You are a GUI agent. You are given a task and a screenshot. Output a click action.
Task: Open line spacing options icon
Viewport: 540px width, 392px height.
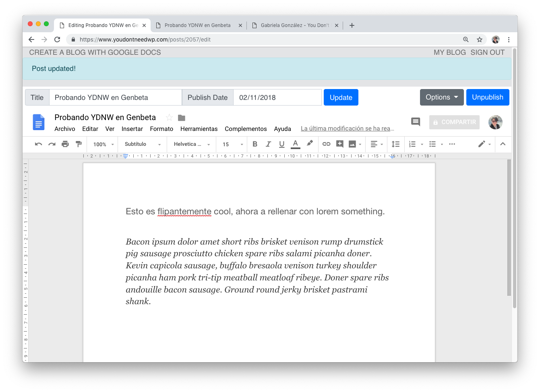395,144
